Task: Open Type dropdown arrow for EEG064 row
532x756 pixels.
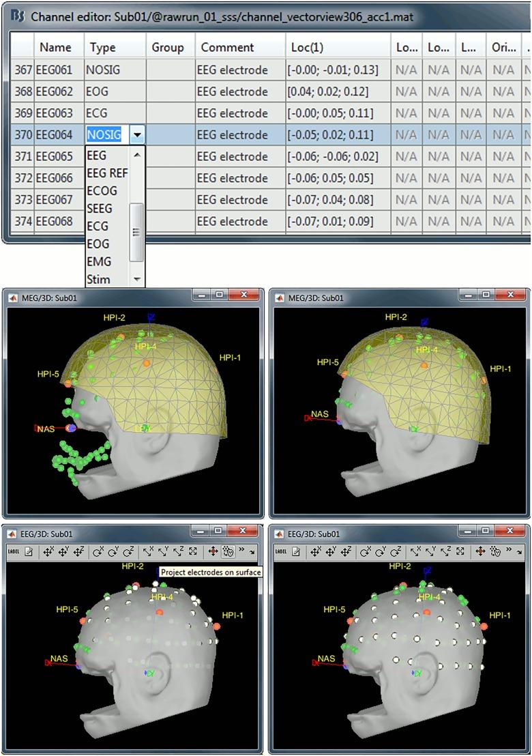Action: [x=137, y=135]
